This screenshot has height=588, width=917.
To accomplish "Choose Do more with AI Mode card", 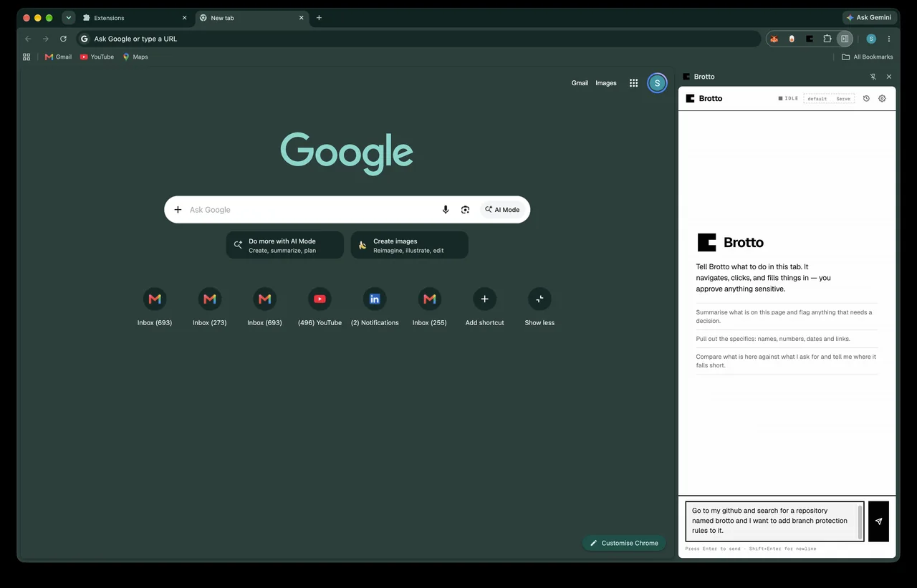I will pos(285,245).
